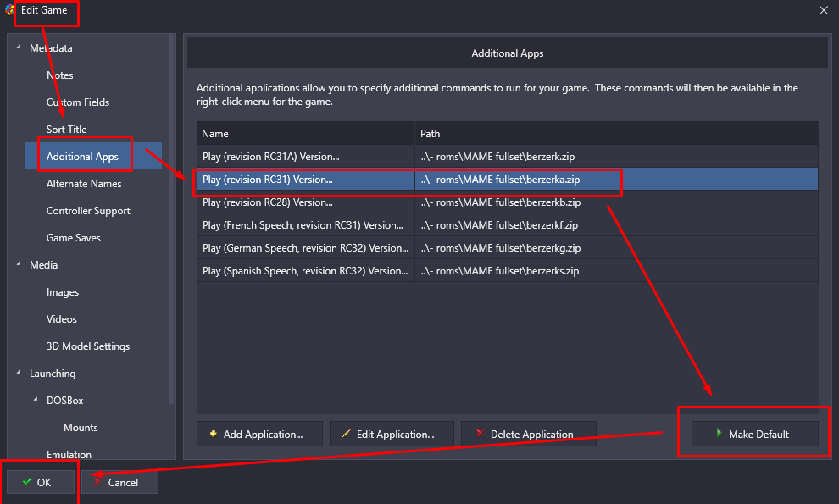Click the pencil Edit Application icon
This screenshot has height=504, width=839.
pos(347,434)
